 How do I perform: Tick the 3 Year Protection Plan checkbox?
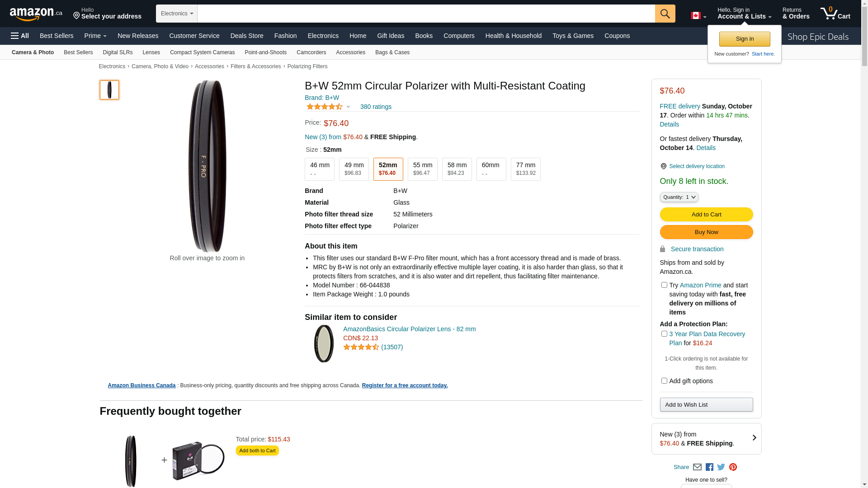pyautogui.click(x=664, y=334)
